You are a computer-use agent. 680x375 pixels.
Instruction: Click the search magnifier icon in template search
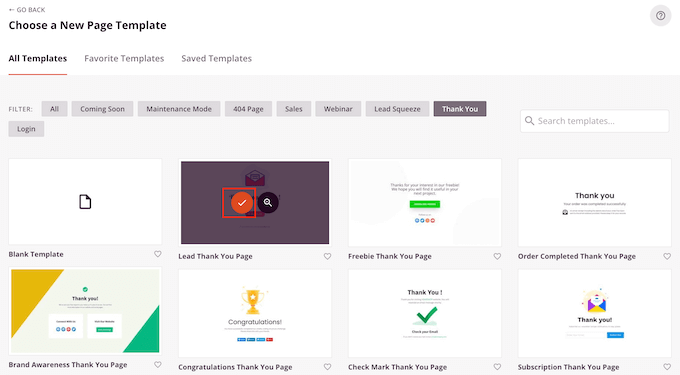(x=530, y=121)
